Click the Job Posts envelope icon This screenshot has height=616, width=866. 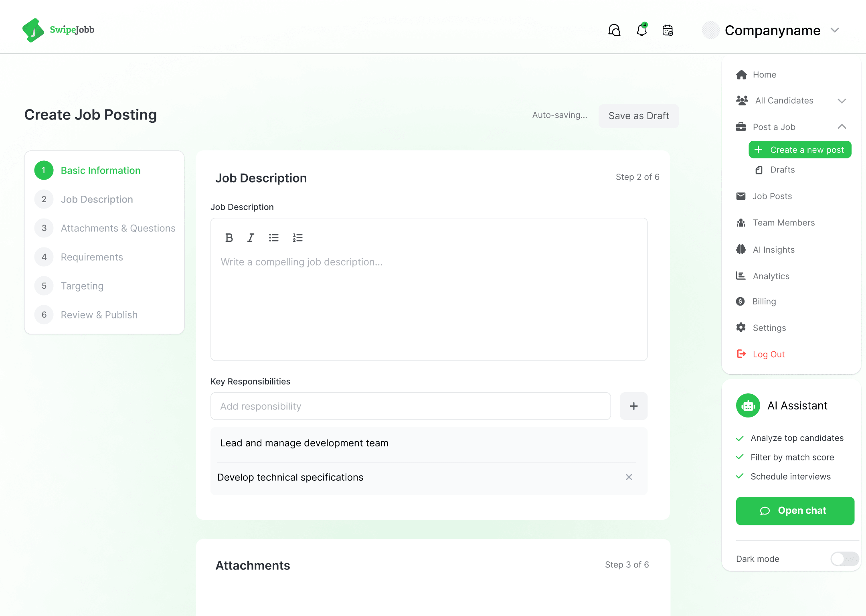tap(741, 196)
